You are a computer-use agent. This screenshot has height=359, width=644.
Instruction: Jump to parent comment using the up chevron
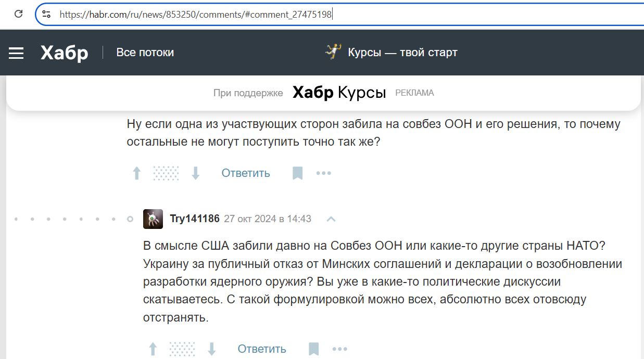click(x=331, y=219)
